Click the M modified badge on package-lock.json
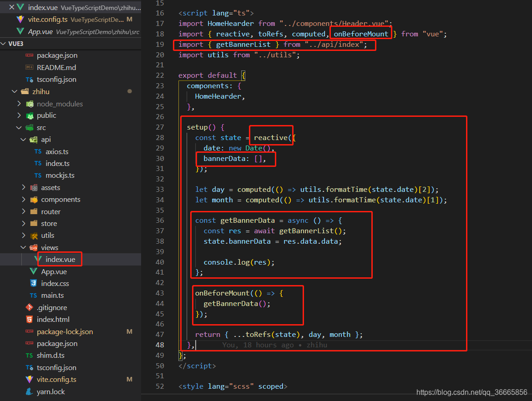 click(129, 331)
